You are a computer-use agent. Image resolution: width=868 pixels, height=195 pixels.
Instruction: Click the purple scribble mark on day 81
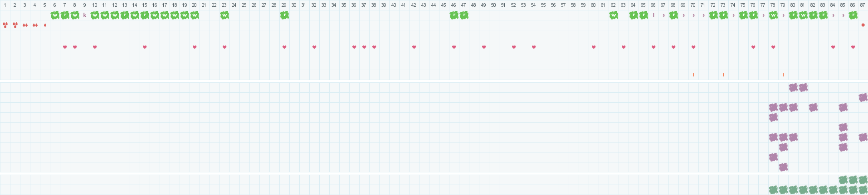click(803, 88)
